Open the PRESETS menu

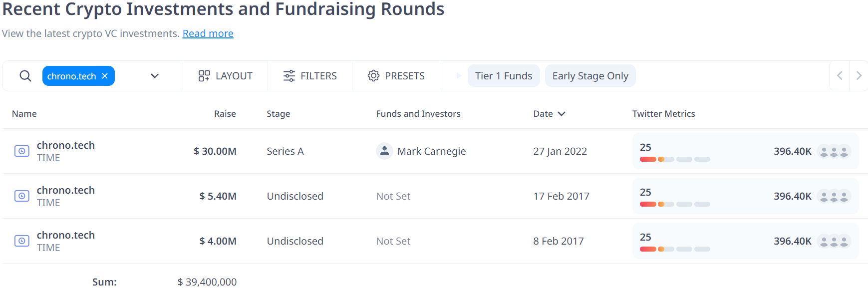click(396, 76)
